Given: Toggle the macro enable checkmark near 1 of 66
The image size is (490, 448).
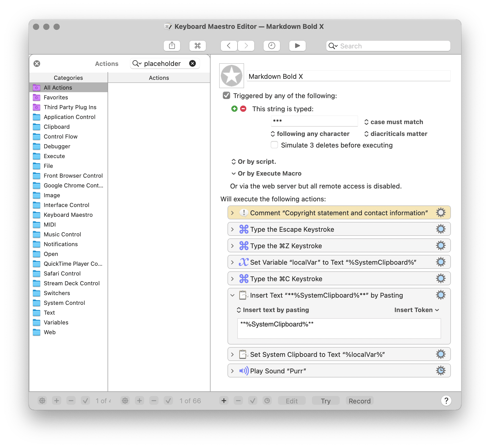Looking at the screenshot, I should tap(168, 401).
